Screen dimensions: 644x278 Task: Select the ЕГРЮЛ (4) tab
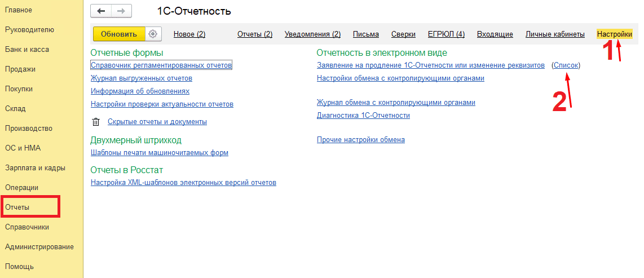(x=446, y=34)
